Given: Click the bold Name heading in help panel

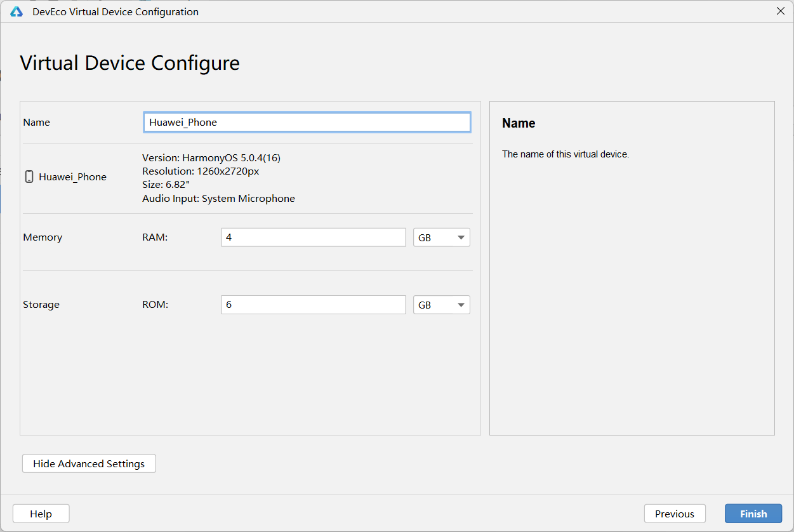Looking at the screenshot, I should click(519, 123).
